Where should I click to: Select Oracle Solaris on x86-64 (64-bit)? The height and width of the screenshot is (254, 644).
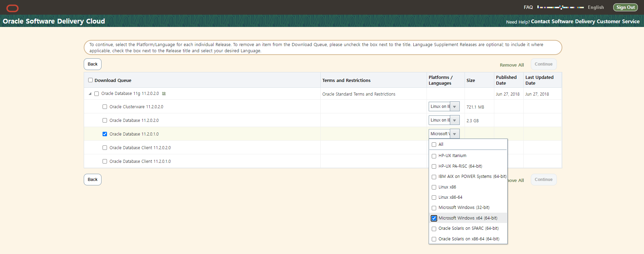click(434, 239)
